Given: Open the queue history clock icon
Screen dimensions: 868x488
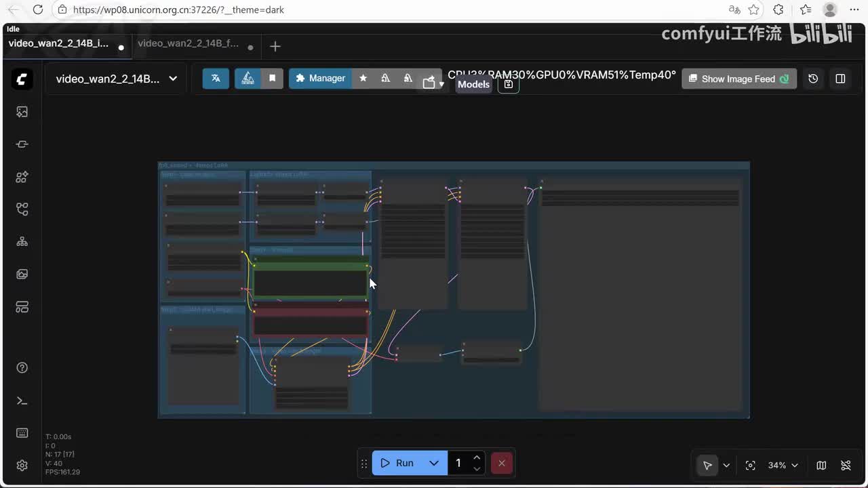Looking at the screenshot, I should pyautogui.click(x=813, y=79).
